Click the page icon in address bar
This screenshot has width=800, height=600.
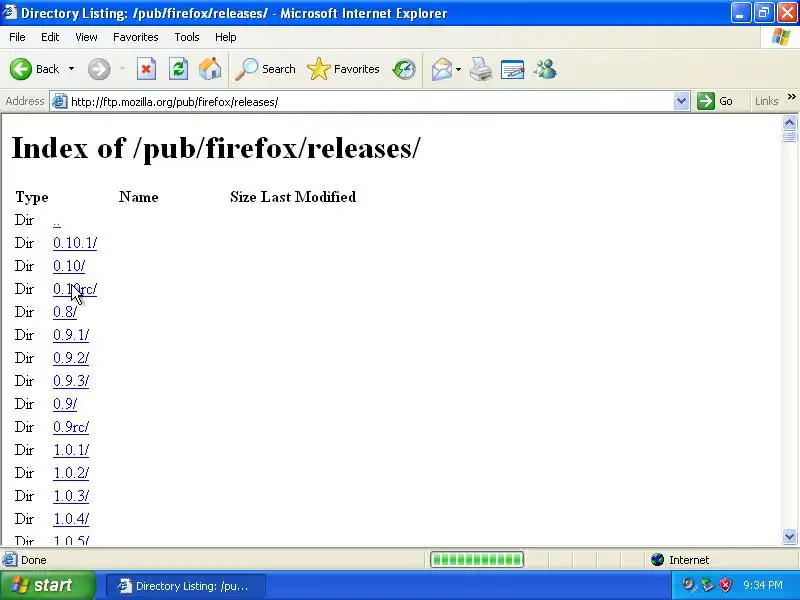[60, 101]
